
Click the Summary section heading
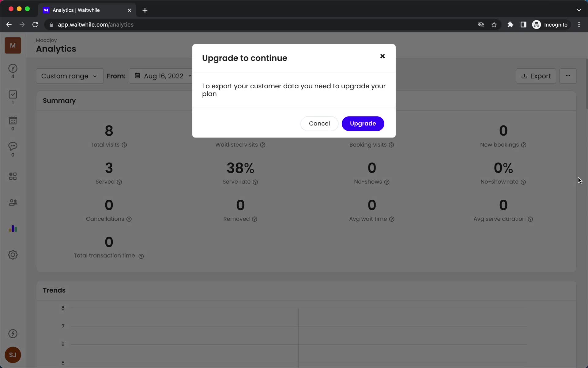59,101
